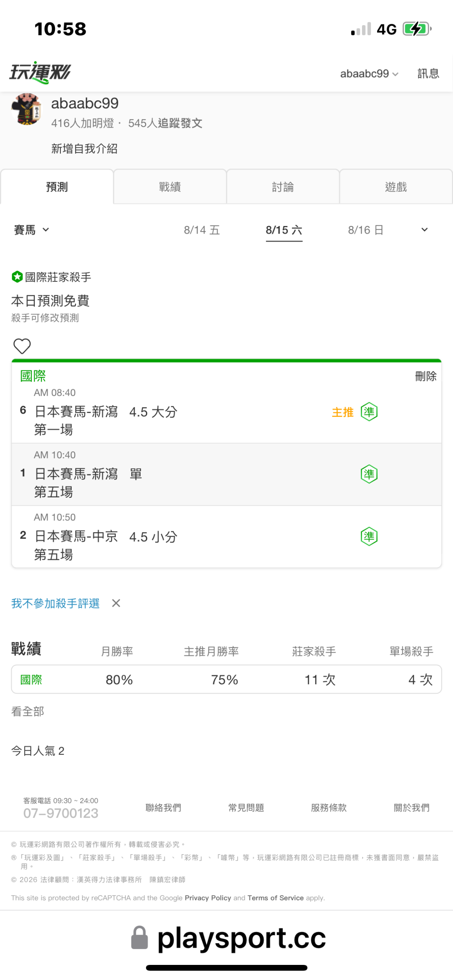Tap the 玩運彩 logo
Viewport: 453px width, 980px height.
40,73
